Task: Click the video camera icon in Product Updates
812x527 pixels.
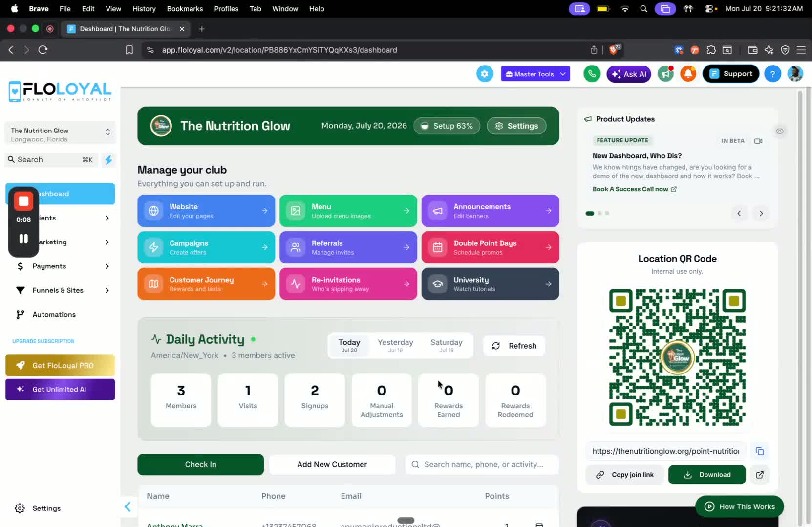Action: 758,141
